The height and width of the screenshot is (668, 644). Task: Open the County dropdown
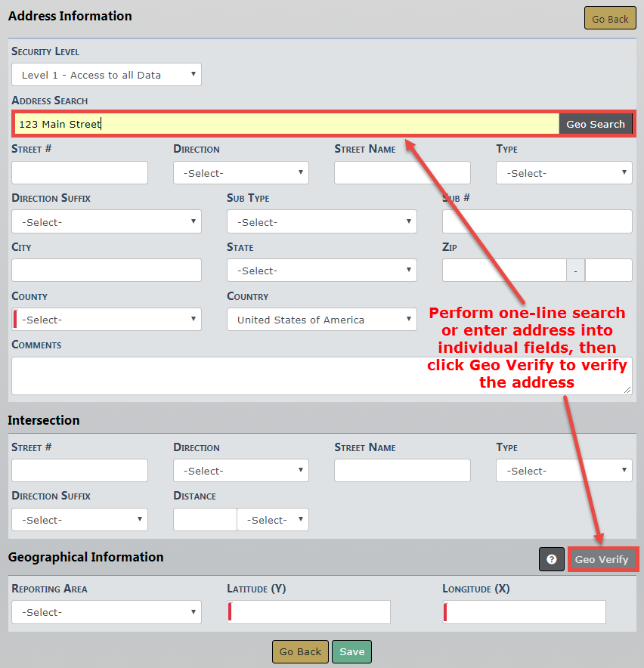tap(107, 320)
